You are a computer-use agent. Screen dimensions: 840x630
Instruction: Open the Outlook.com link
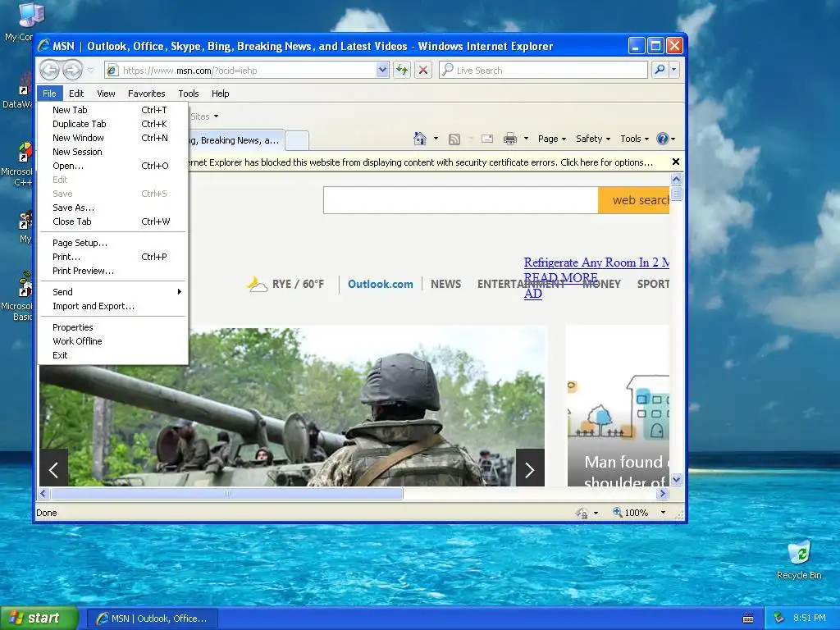point(381,284)
